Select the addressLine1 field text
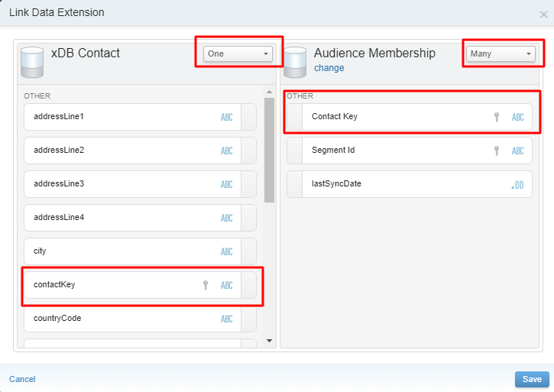Viewport: 554px width, 392px height. [59, 116]
